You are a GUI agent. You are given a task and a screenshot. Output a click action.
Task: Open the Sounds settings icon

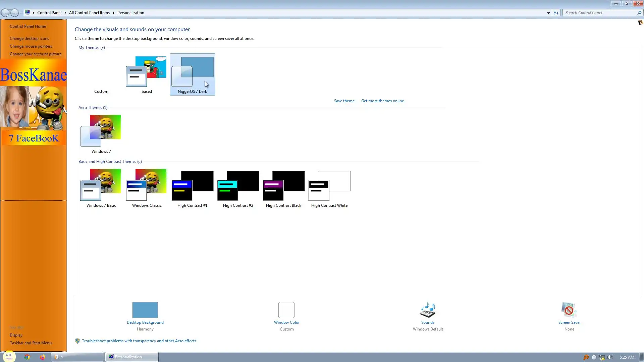point(427,310)
